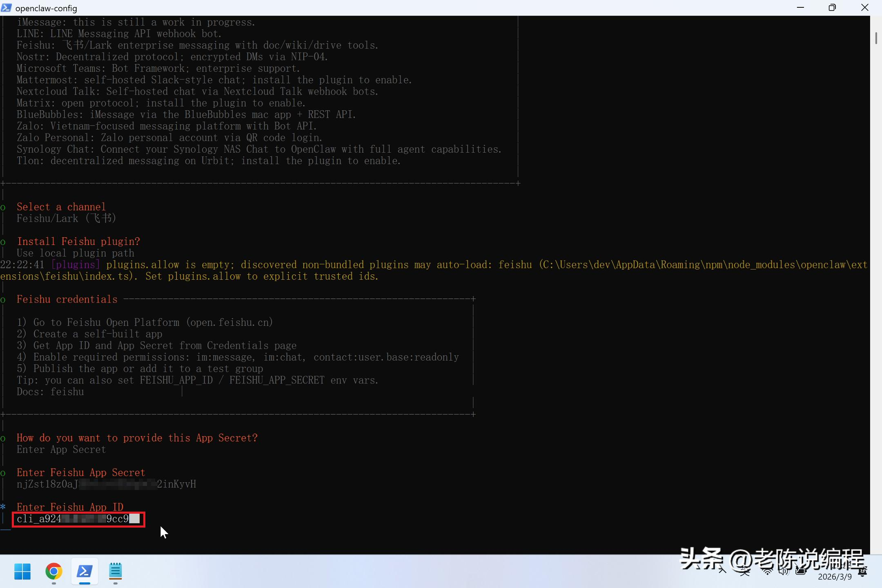Screen dimensions: 882x588
Task: Click the terminal's vertical scrollbar thumb
Action: 876,38
